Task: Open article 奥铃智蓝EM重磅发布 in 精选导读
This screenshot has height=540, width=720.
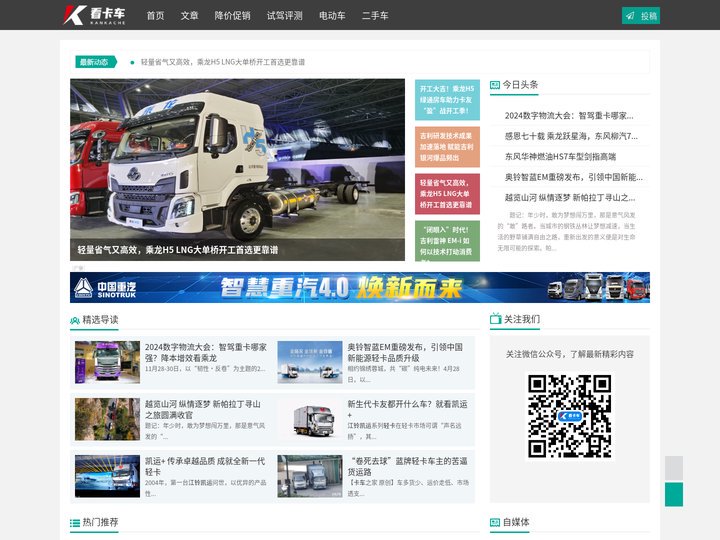Action: coord(405,352)
